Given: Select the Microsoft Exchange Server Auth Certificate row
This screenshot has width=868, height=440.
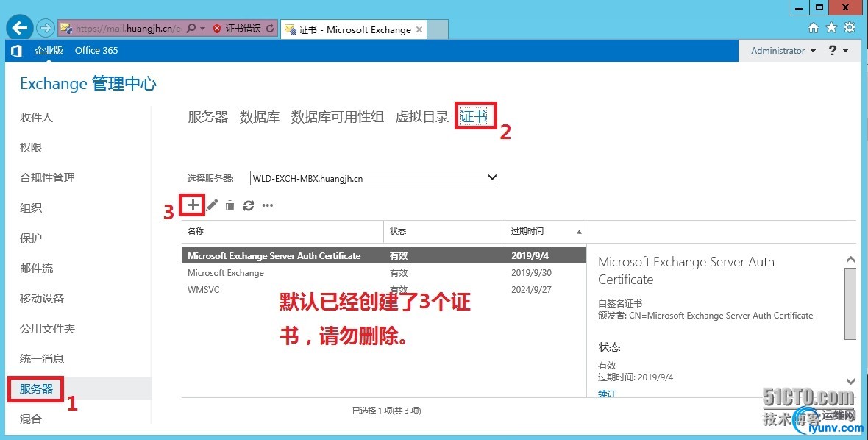Looking at the screenshot, I should pyautogui.click(x=384, y=256).
